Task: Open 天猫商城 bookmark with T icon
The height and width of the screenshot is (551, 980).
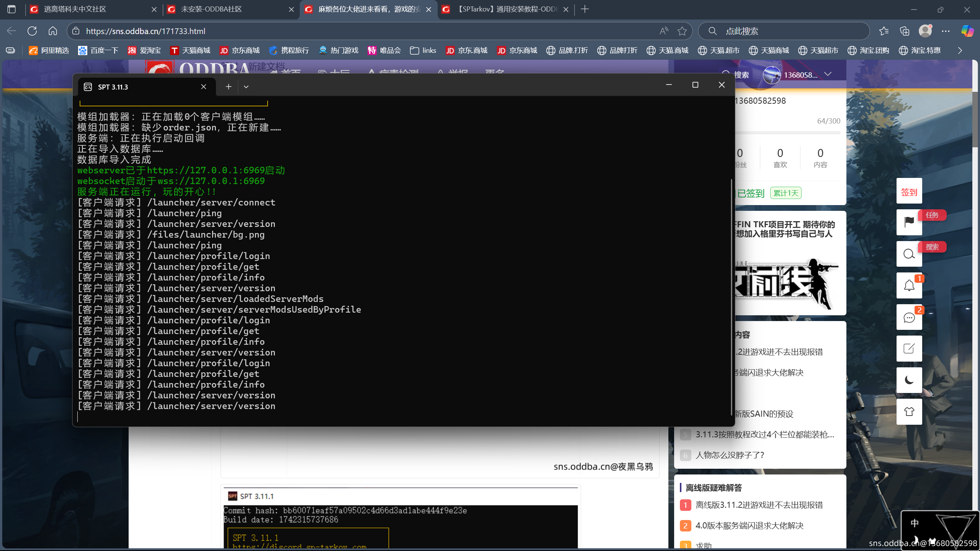Action: point(190,51)
